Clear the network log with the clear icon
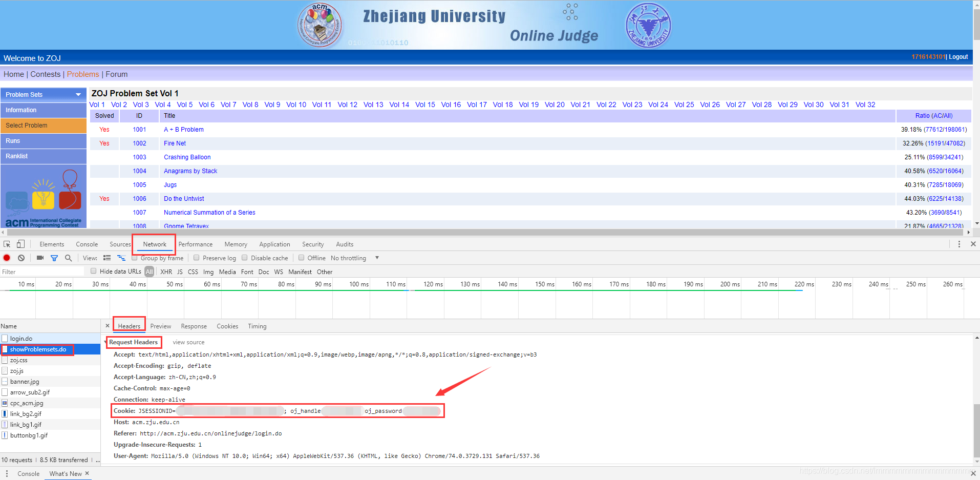Image resolution: width=980 pixels, height=480 pixels. click(x=21, y=258)
